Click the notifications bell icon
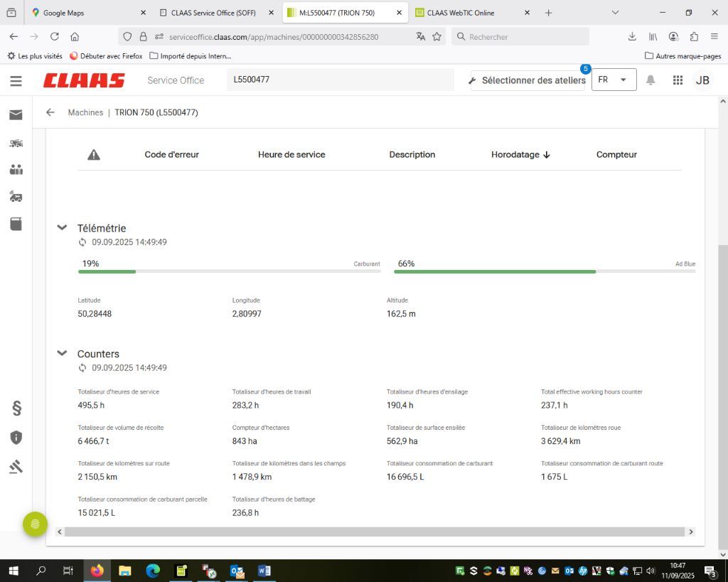This screenshot has width=728, height=582. pyautogui.click(x=650, y=80)
